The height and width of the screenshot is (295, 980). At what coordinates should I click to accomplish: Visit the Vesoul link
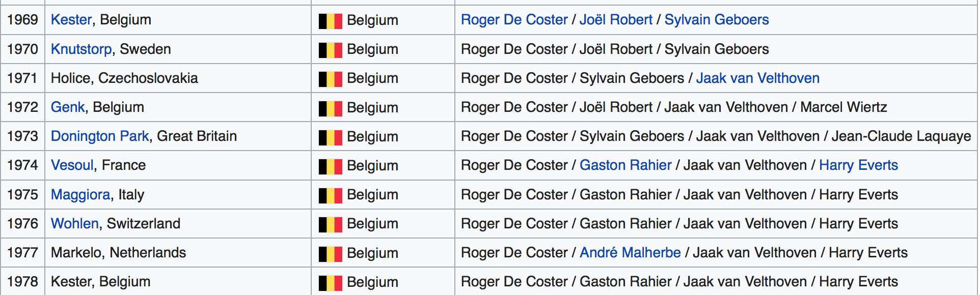tap(72, 165)
